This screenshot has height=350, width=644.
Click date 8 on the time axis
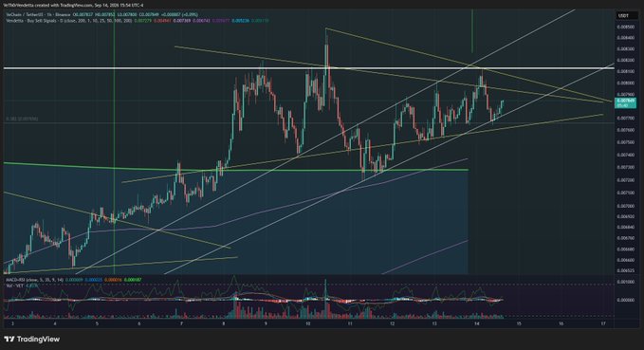point(224,323)
